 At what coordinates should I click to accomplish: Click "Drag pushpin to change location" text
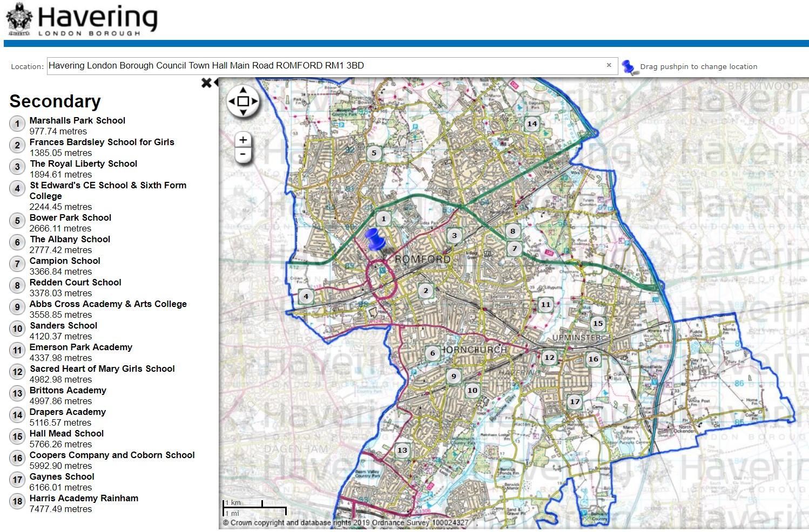(x=699, y=67)
